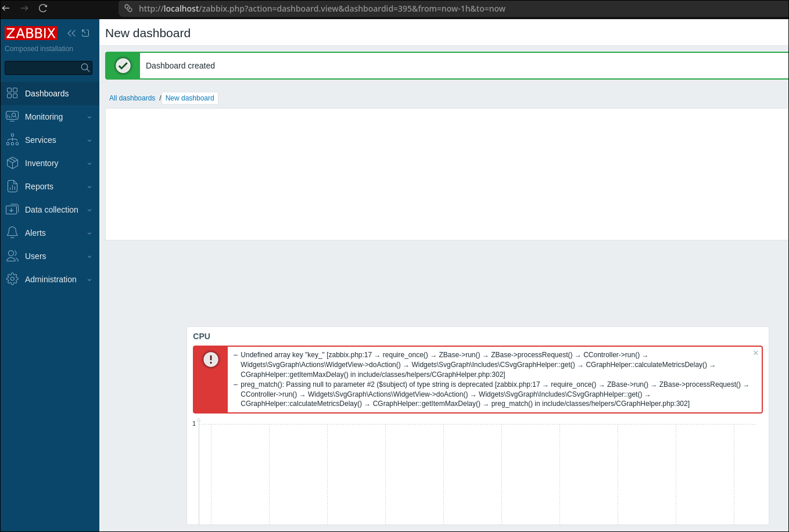Expand the Services menu chevron

(x=89, y=141)
